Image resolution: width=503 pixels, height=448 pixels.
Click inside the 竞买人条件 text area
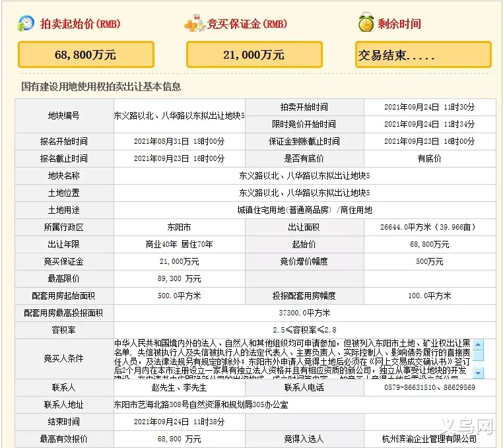(293, 358)
